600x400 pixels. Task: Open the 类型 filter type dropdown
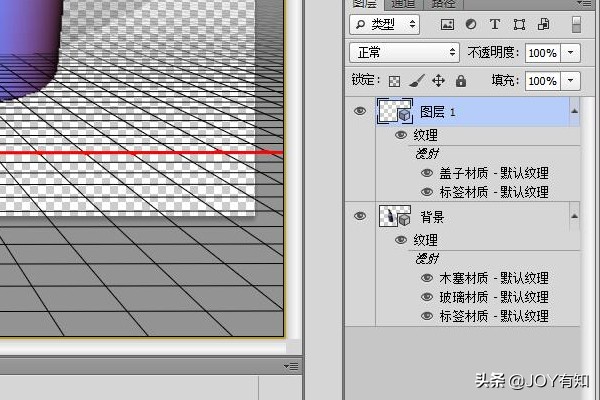pos(385,25)
